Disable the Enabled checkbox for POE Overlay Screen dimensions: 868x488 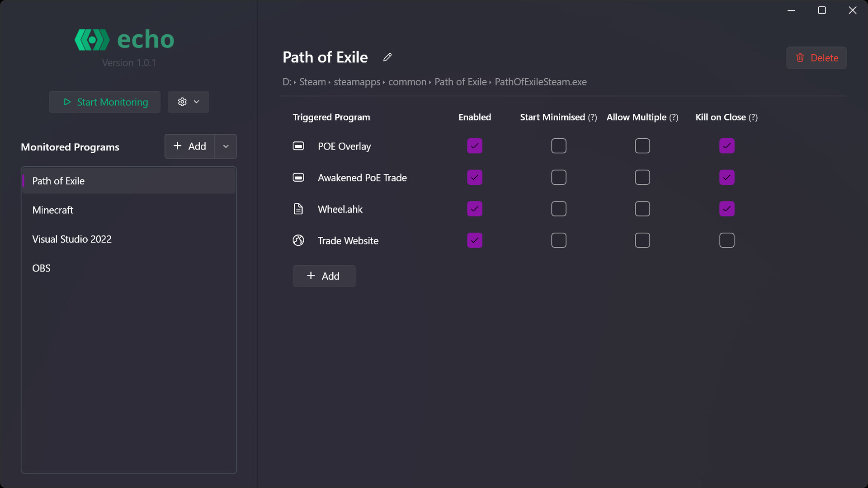[x=474, y=145]
